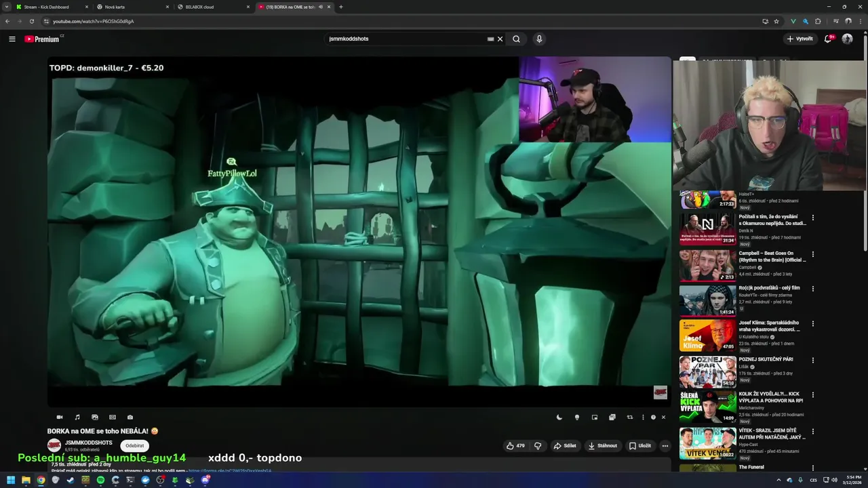The height and width of the screenshot is (488, 868).
Task: Open POZNEJ SKUTEČNÝ PÁR! video title
Action: click(x=766, y=359)
